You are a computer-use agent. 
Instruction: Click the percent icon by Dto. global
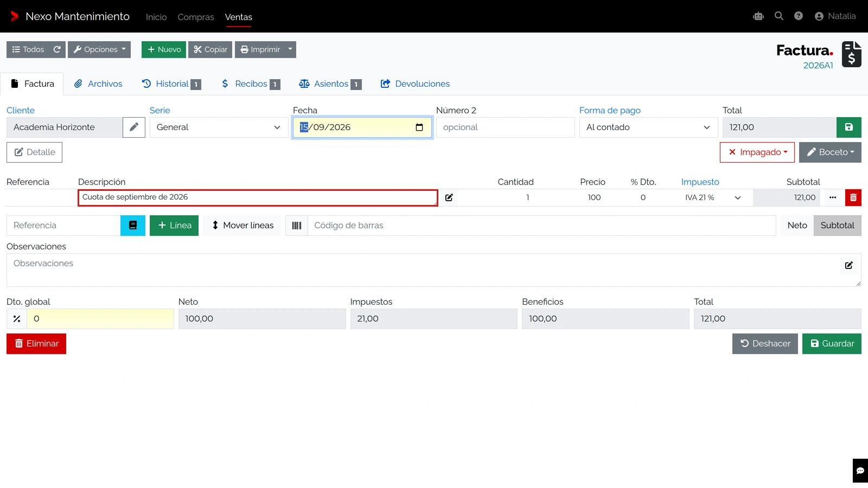coord(17,319)
